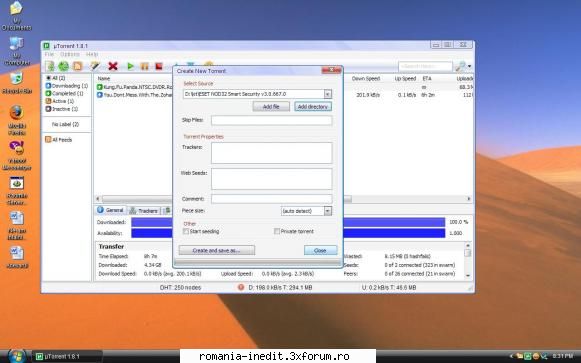Screen dimensions: 581x363
Task: Click the orange Pause toolbar icon
Action: point(145,66)
